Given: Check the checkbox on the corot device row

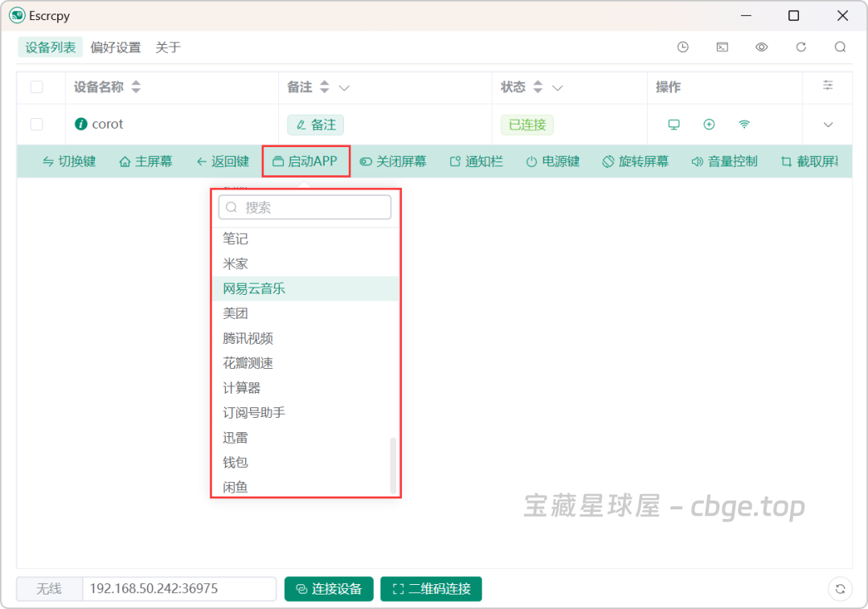Looking at the screenshot, I should tap(36, 125).
